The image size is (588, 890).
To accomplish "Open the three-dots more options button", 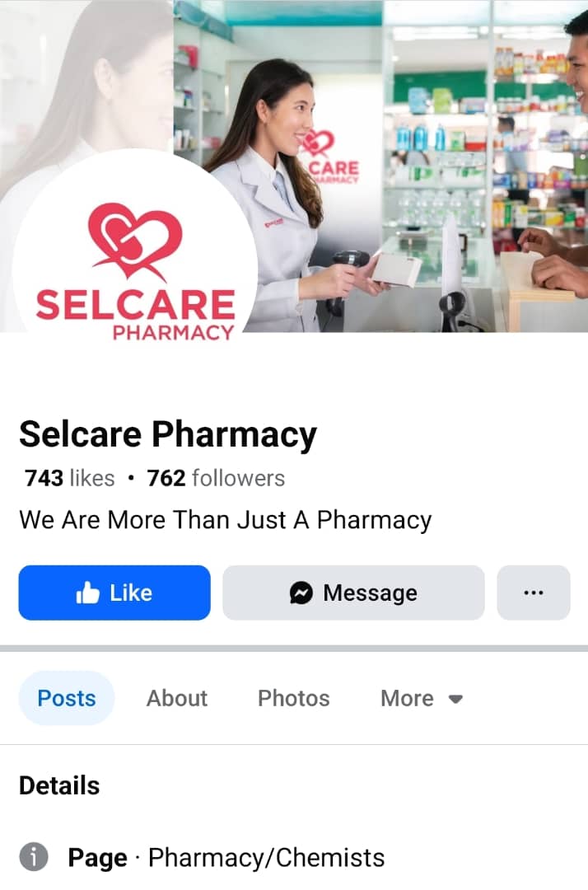I will [x=534, y=593].
